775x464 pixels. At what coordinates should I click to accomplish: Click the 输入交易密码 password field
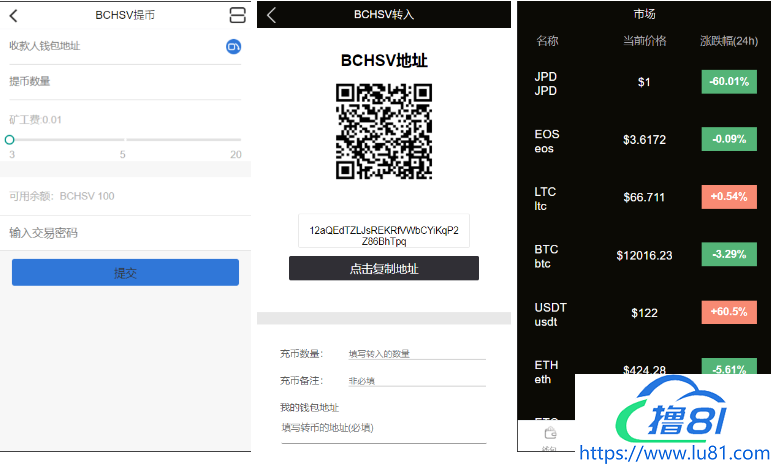coord(125,233)
